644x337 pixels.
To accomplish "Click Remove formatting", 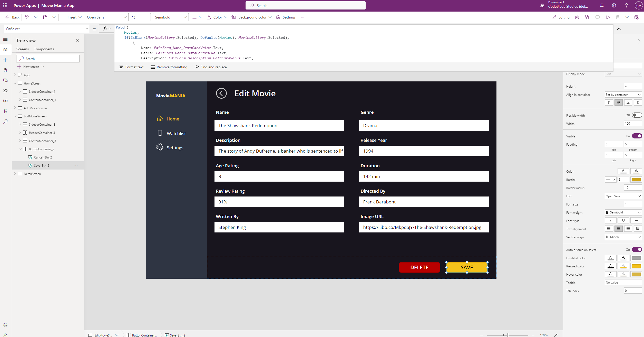I will (169, 67).
